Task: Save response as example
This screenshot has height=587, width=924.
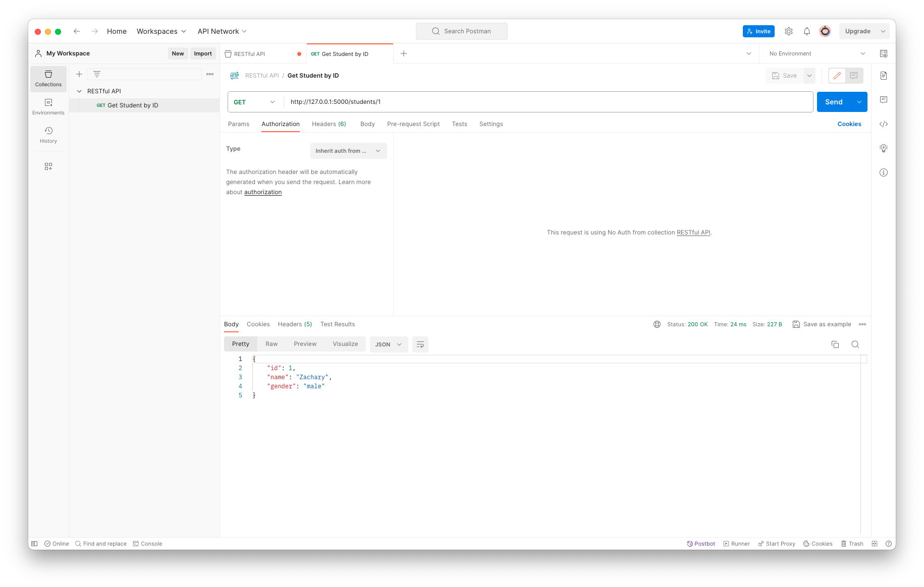Action: [x=822, y=324]
